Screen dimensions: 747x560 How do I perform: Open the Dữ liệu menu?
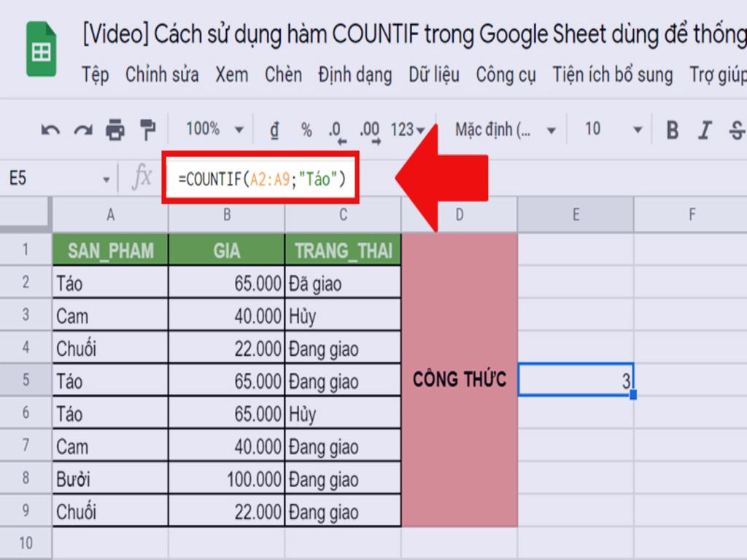[x=435, y=75]
